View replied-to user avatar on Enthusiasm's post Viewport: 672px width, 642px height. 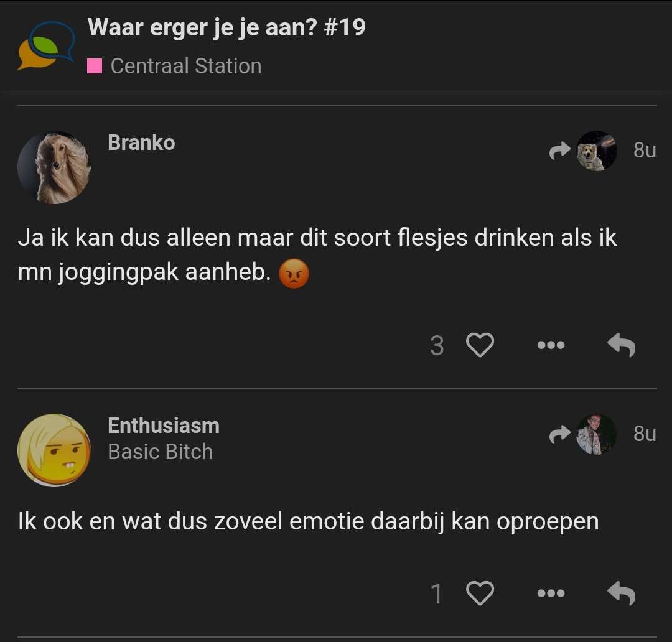click(x=597, y=434)
